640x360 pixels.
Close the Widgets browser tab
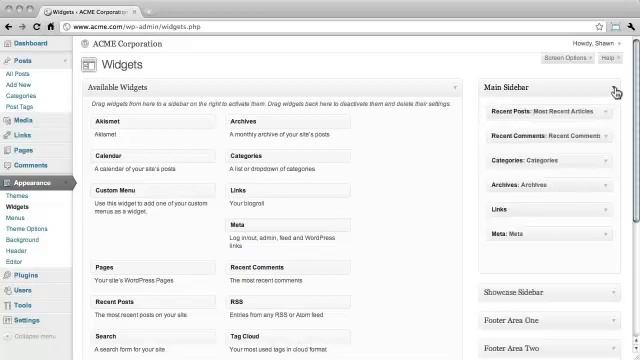(134, 12)
